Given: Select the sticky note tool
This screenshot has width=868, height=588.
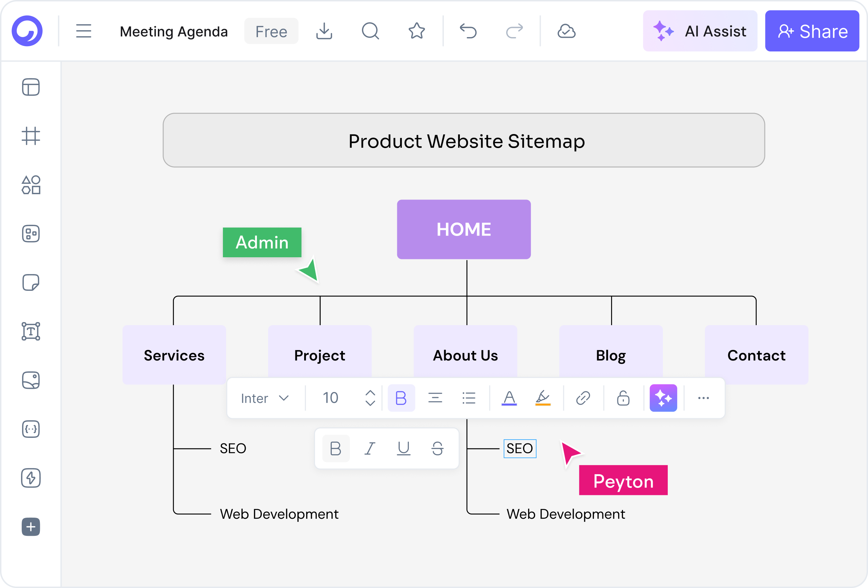Looking at the screenshot, I should [31, 282].
